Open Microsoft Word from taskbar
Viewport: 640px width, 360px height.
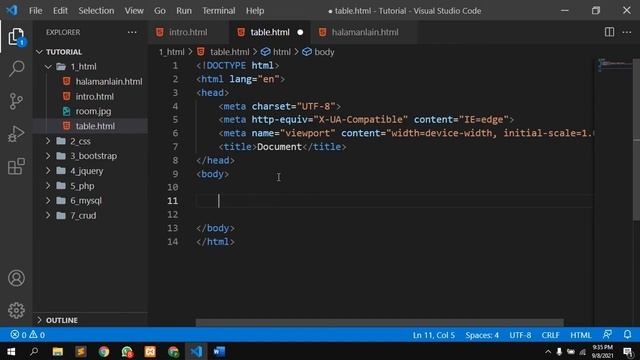point(219,351)
